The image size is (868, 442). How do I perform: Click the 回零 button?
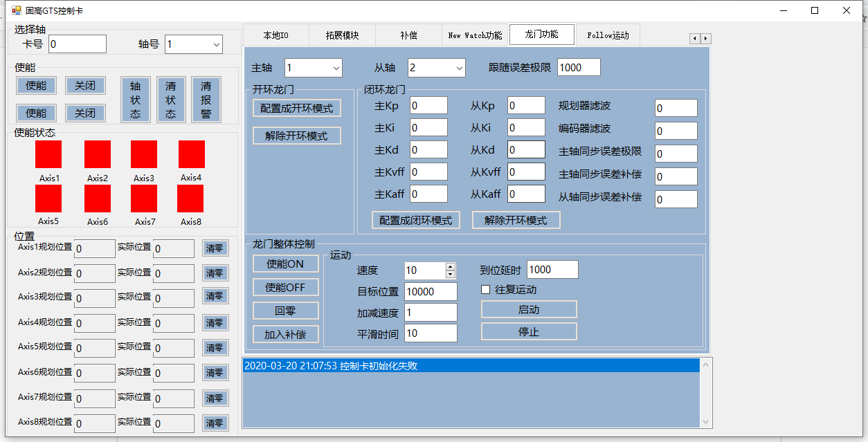285,311
